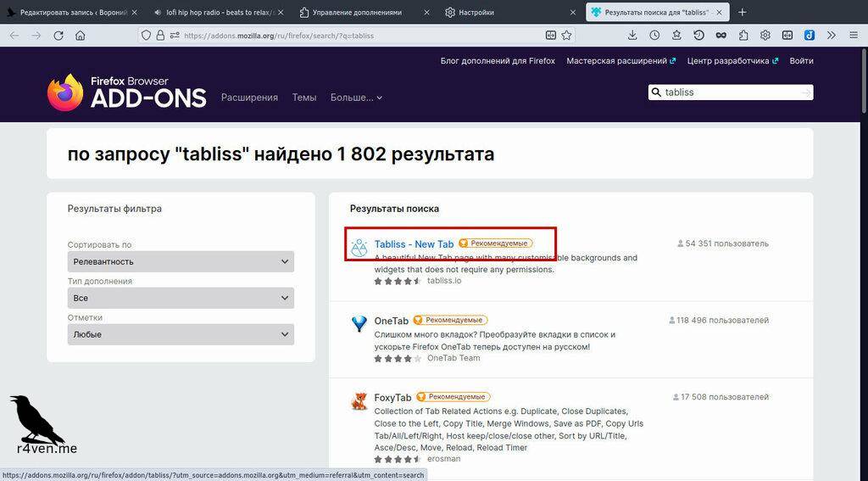This screenshot has height=481, width=868.
Task: Click the Settings gear toolbar icon
Action: 765,36
